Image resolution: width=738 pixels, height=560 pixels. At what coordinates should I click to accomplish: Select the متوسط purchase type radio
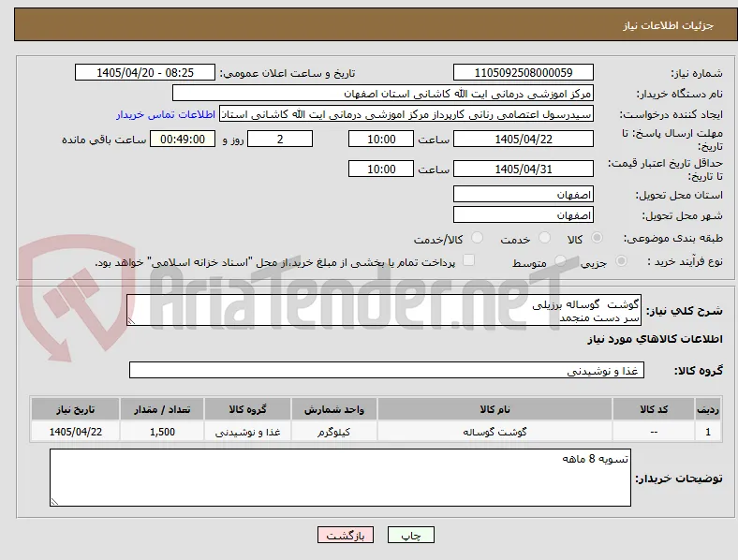[x=560, y=260]
